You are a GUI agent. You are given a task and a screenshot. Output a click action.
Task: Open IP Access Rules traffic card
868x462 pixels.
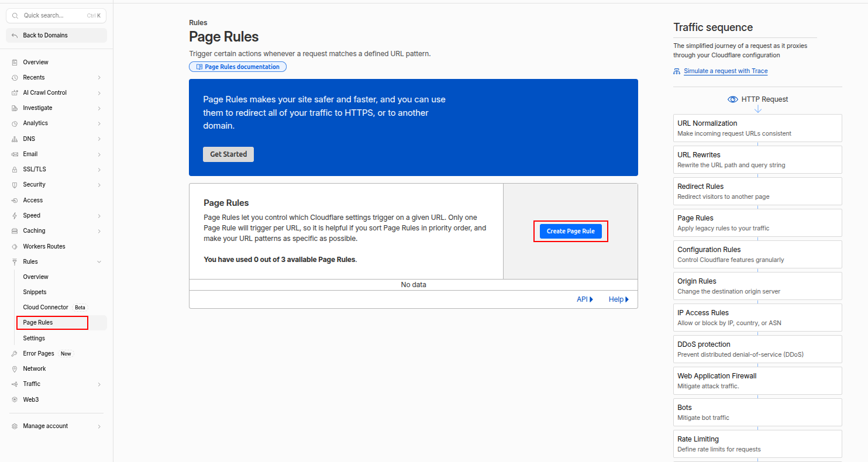click(757, 318)
